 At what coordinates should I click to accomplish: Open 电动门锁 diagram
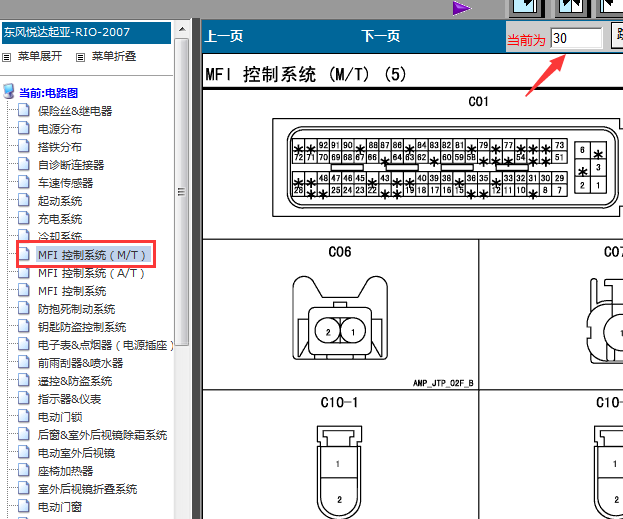(60, 417)
